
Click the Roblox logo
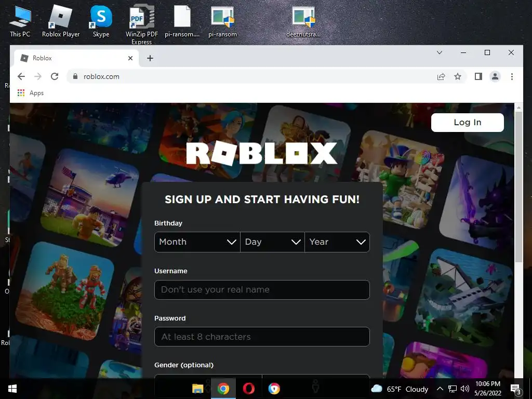pyautogui.click(x=262, y=153)
